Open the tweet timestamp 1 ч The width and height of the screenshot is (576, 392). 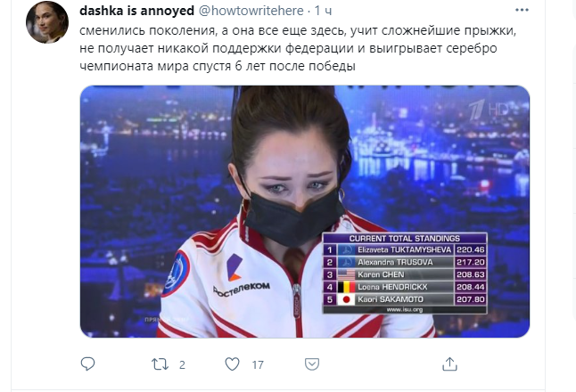coord(324,11)
